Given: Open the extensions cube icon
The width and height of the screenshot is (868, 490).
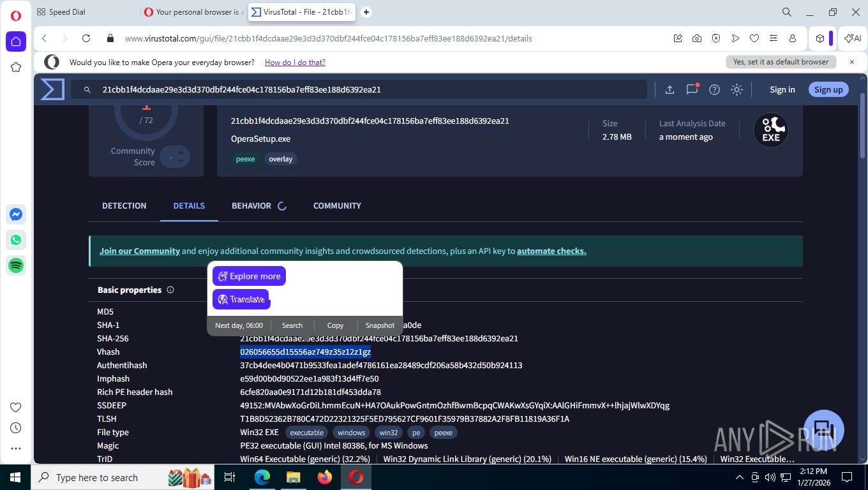Looking at the screenshot, I should pos(820,38).
